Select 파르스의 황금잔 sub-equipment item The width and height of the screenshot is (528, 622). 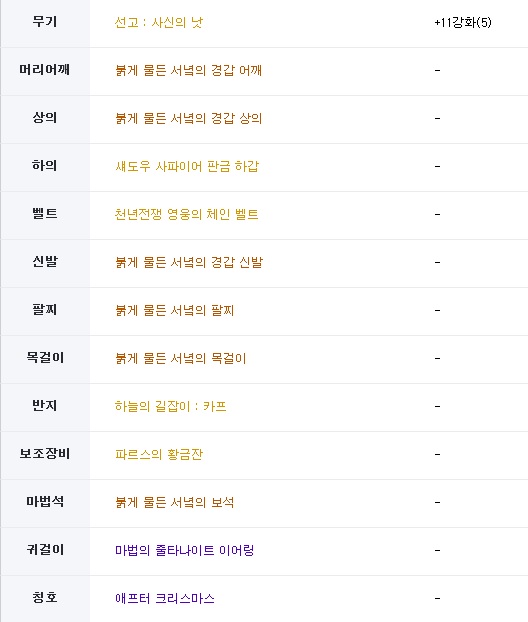159,454
